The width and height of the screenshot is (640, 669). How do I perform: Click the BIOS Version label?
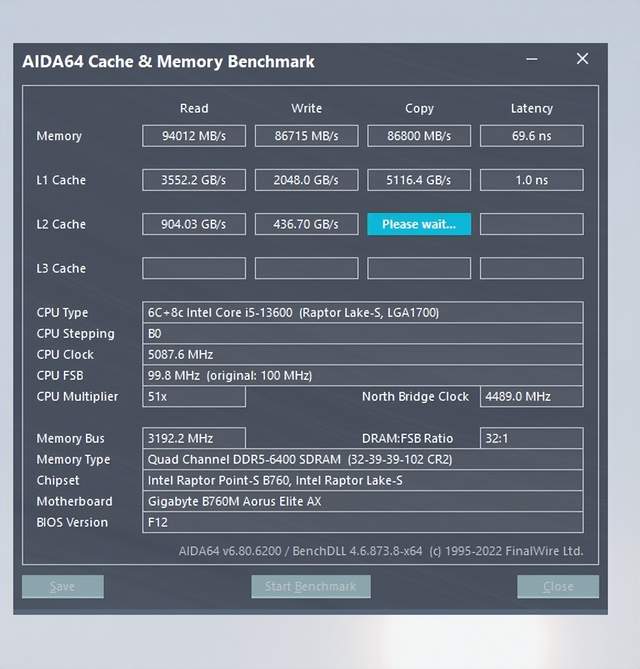[72, 522]
